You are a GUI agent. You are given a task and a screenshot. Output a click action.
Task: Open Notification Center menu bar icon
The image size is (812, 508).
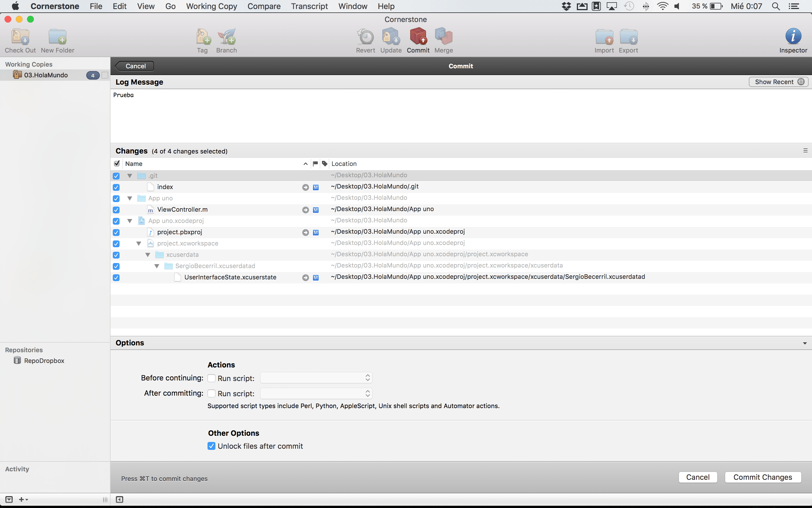click(x=794, y=6)
